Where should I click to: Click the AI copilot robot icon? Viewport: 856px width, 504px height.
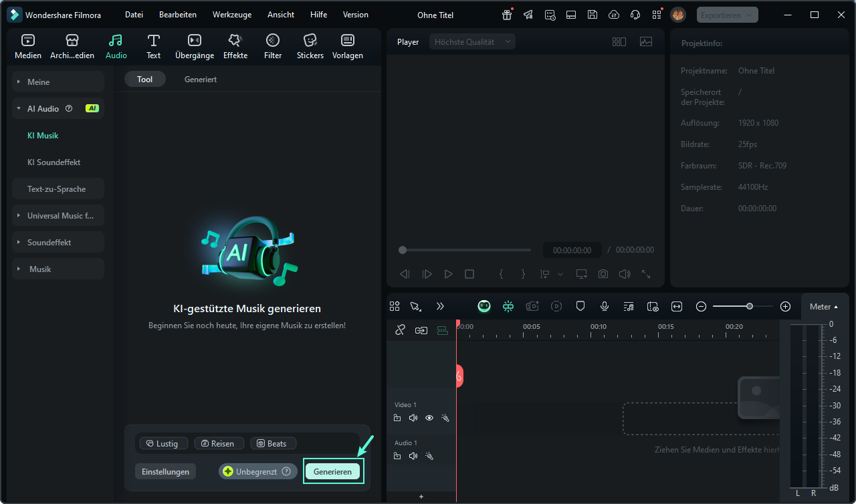[484, 306]
